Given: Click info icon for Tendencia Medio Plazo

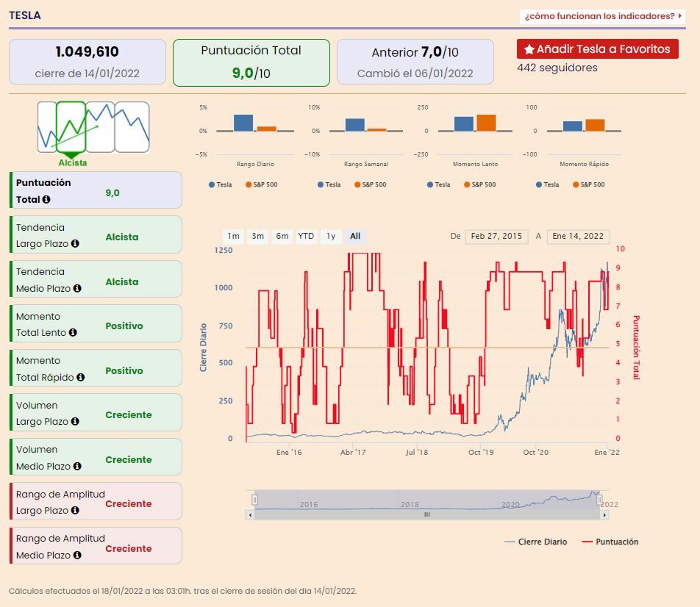Looking at the screenshot, I should click(77, 288).
